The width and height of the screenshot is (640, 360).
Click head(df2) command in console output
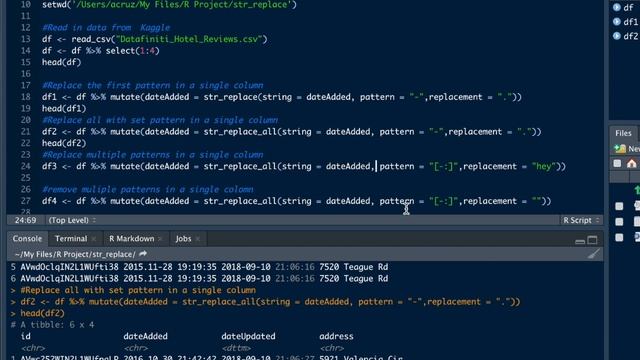(42, 313)
